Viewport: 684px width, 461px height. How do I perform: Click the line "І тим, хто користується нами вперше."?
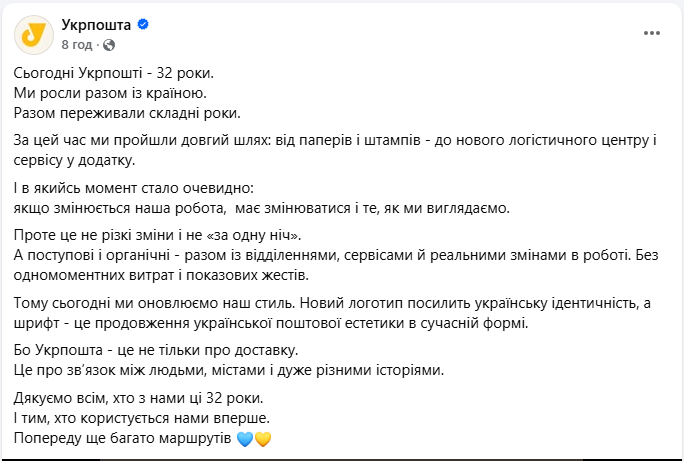pyautogui.click(x=142, y=418)
